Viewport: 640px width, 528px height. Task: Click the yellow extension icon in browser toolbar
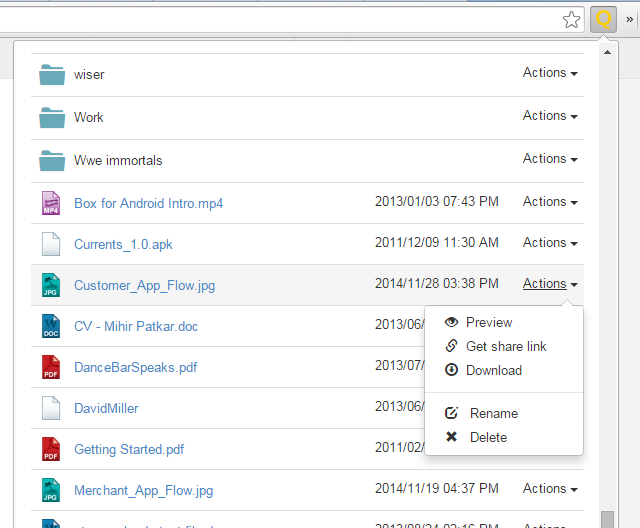click(603, 19)
